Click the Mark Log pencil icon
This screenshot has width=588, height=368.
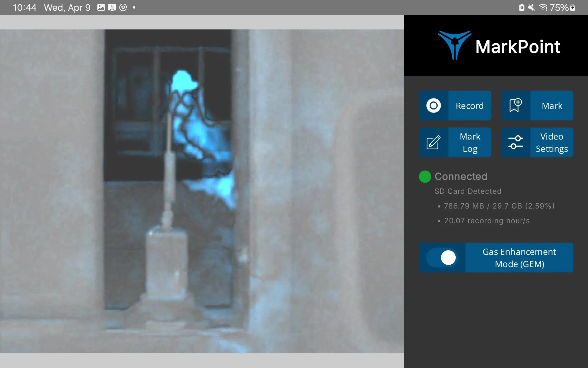433,142
